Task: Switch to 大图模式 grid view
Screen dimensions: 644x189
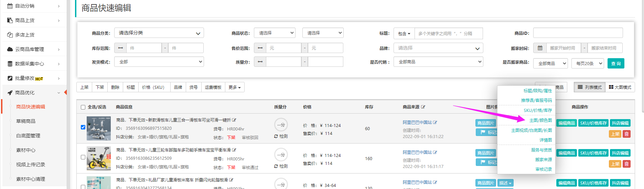Action: pyautogui.click(x=620, y=87)
